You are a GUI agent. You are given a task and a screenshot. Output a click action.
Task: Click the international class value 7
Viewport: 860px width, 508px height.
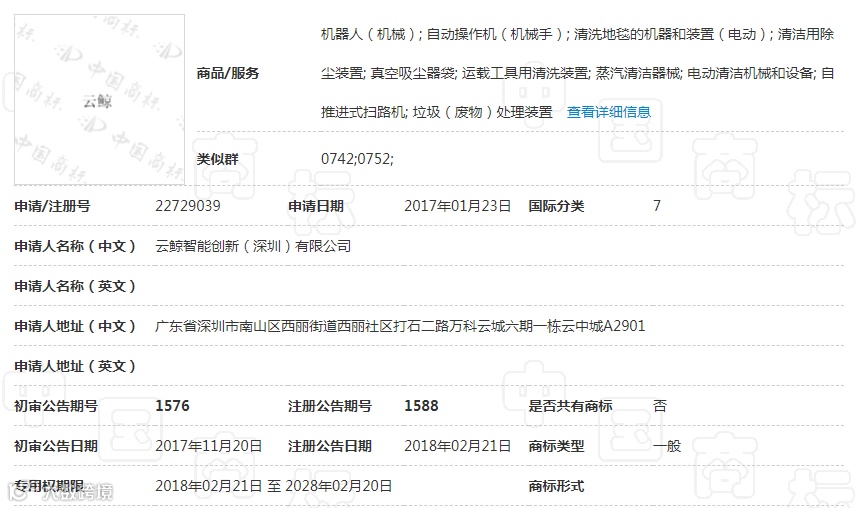pos(657,206)
